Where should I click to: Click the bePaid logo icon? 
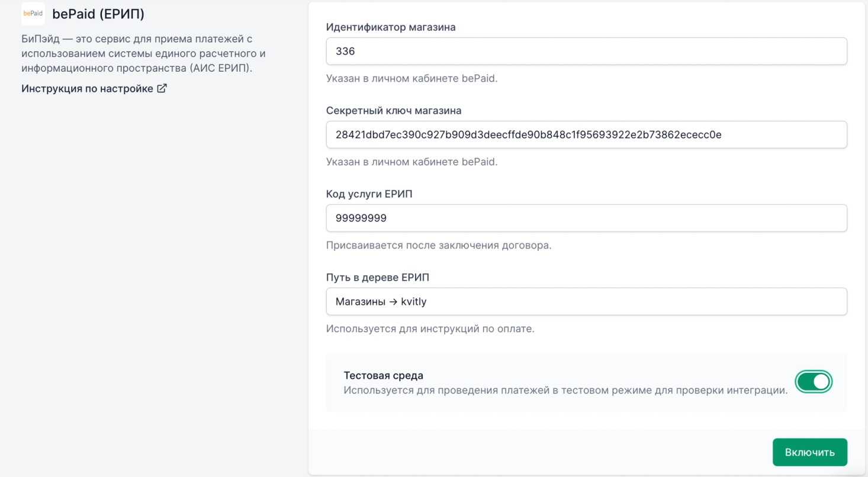point(33,14)
